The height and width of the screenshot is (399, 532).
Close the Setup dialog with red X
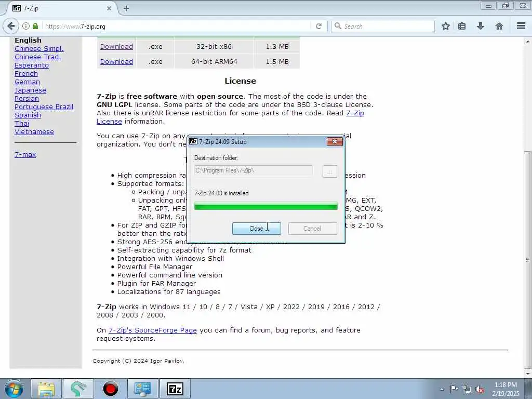pyautogui.click(x=335, y=141)
